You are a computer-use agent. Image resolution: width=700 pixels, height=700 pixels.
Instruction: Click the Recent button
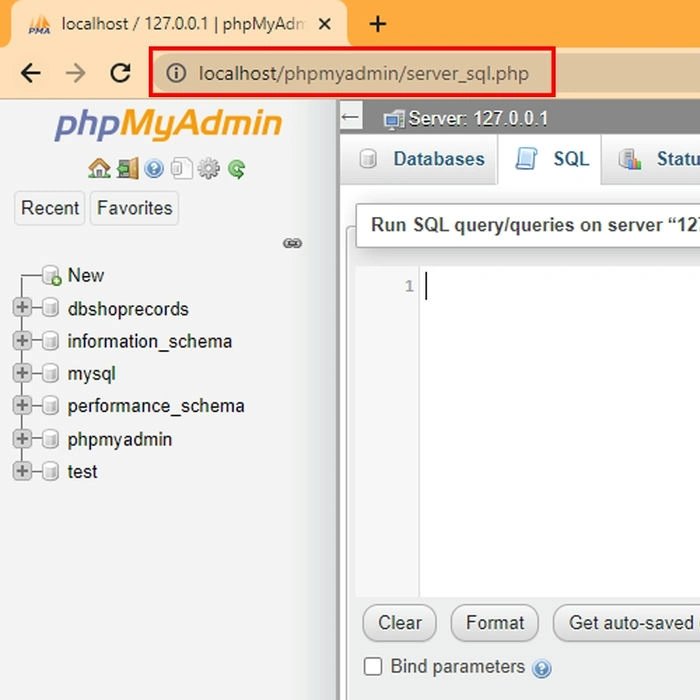50,208
